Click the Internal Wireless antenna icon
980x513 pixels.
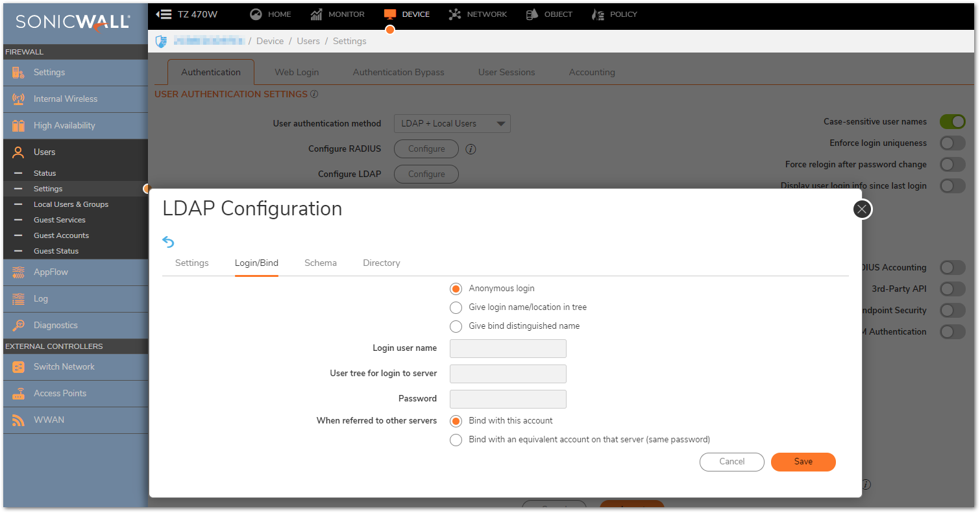[18, 99]
